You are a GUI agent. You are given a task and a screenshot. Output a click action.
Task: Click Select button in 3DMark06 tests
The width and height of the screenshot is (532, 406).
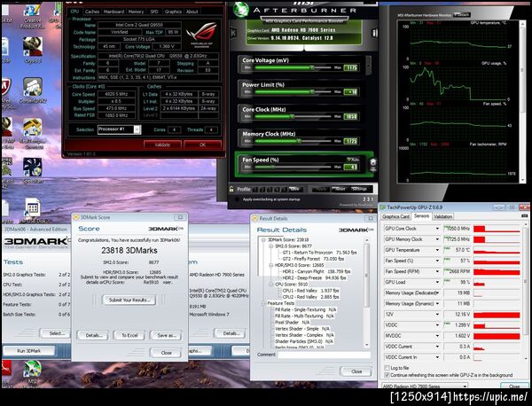[57, 333]
